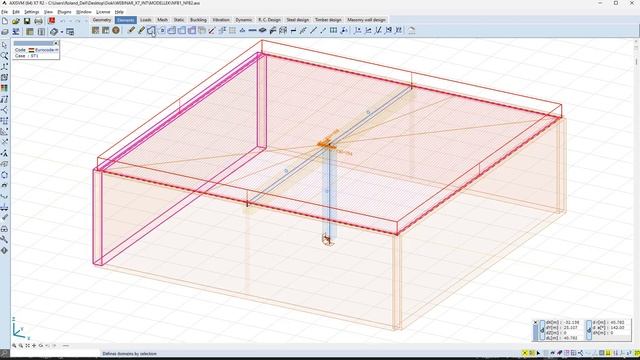Click the second pencil icon with green tip
640x360 pixels.
click(141, 30)
